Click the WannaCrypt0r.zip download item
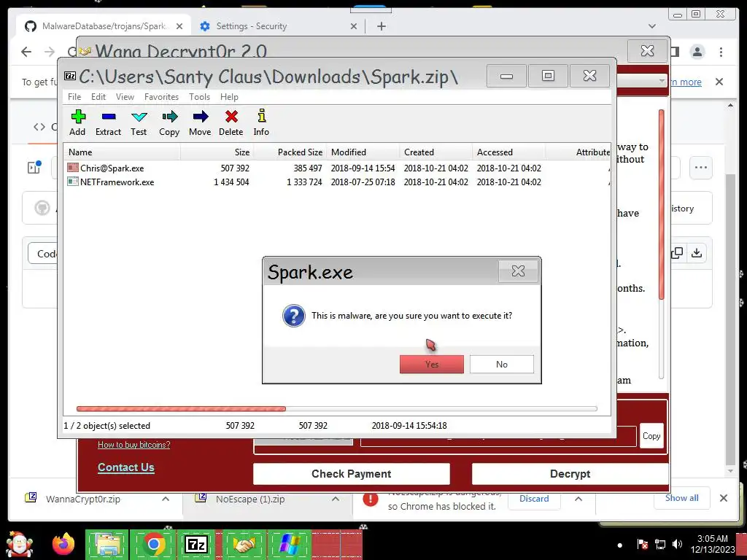Viewport: 747px width, 560px height. point(83,499)
